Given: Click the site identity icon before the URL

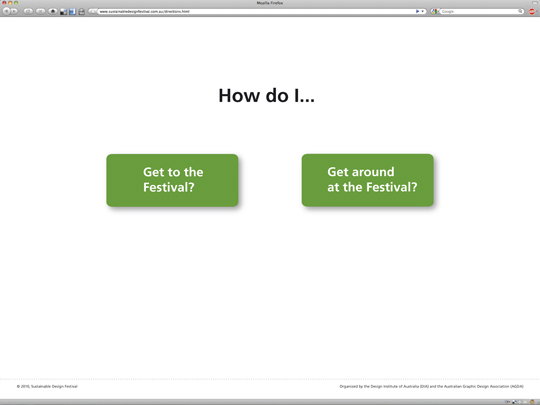Looking at the screenshot, I should [x=92, y=11].
